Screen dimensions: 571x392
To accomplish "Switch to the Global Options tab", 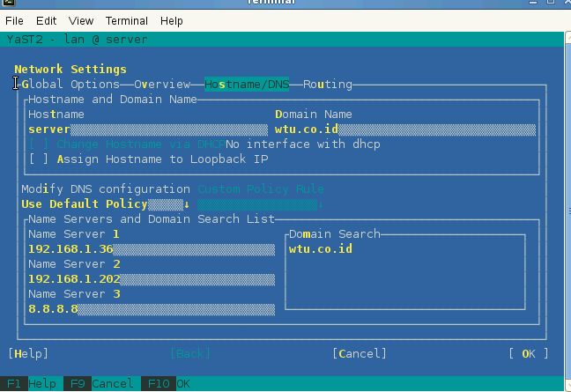I will tap(70, 85).
